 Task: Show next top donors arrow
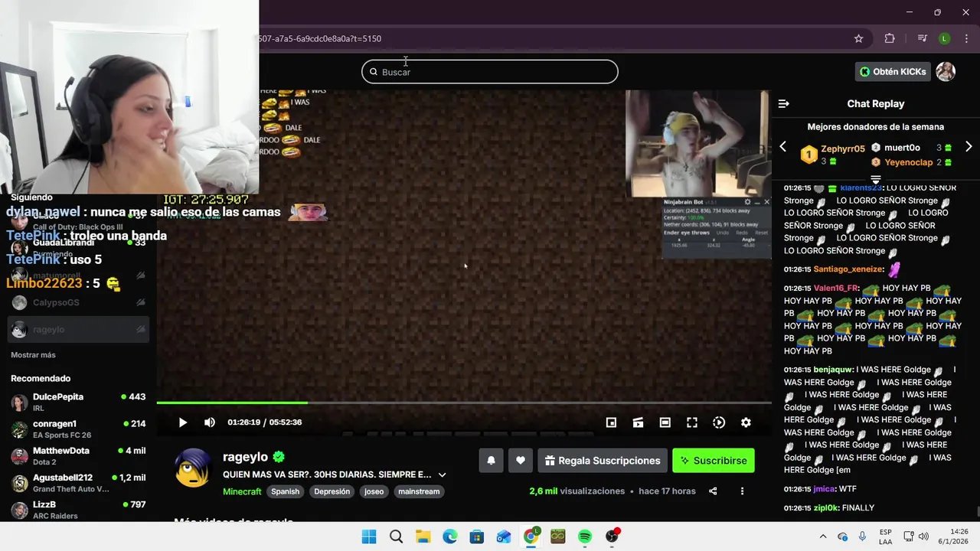[x=969, y=146]
